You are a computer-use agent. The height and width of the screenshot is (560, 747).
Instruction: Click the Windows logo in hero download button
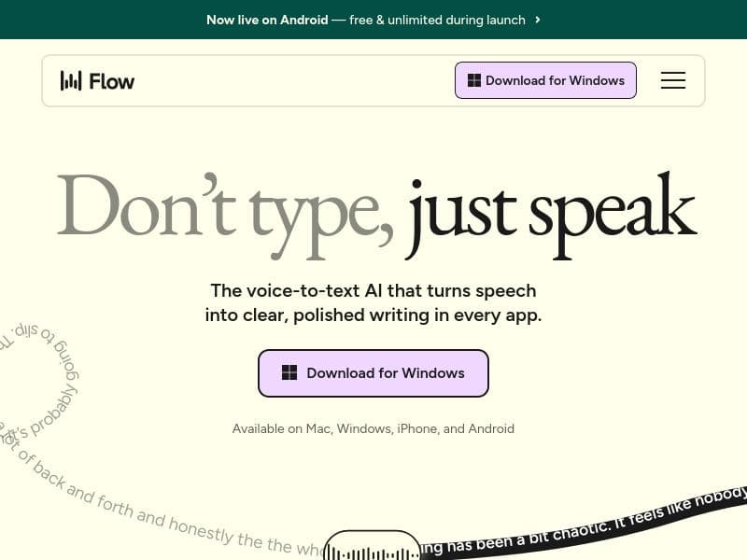tap(289, 373)
